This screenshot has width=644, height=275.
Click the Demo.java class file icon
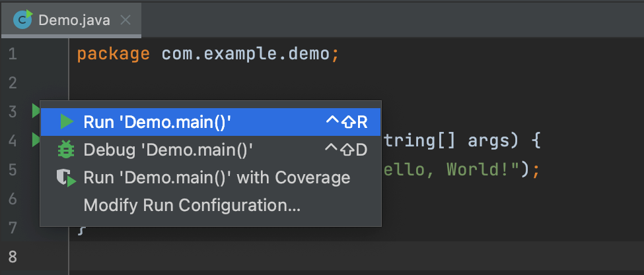point(24,20)
